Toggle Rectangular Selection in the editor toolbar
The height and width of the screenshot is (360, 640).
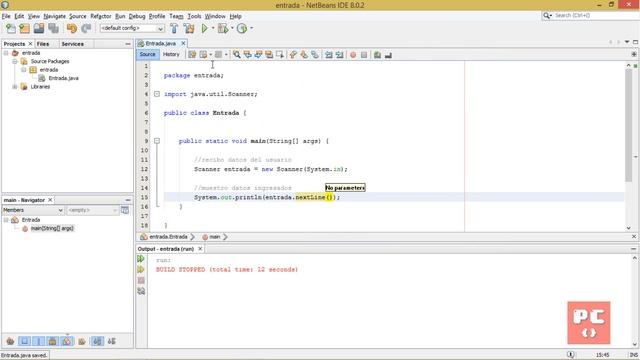(280, 55)
